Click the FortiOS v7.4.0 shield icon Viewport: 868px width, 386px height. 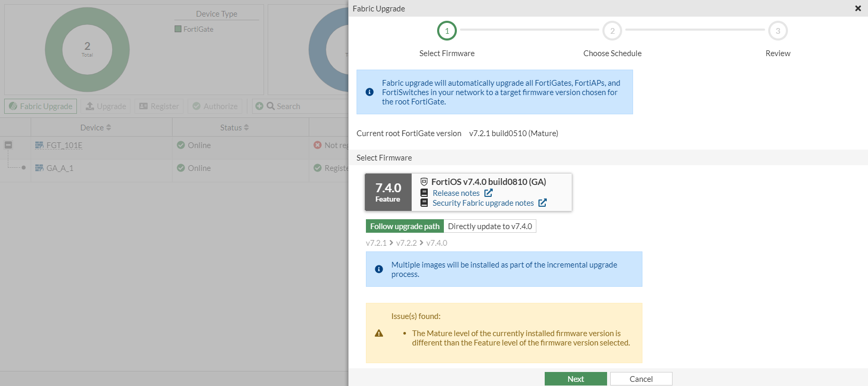(424, 182)
